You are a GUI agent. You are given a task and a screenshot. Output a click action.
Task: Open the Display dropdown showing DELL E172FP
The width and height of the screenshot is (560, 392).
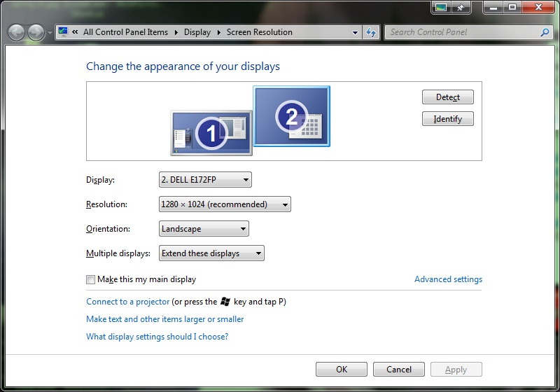click(x=205, y=180)
